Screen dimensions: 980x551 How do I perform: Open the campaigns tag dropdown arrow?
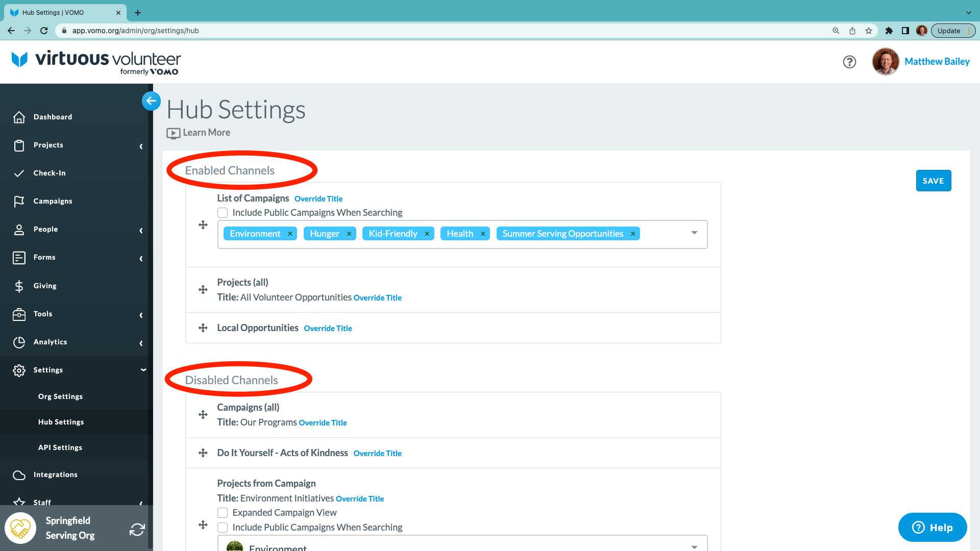pos(694,233)
